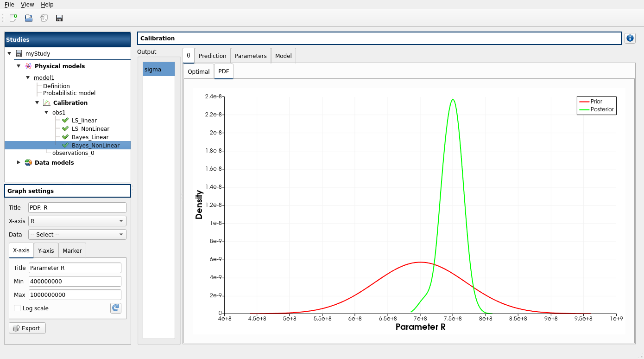Select the Bayes_NonLinear calibration result

[96, 145]
